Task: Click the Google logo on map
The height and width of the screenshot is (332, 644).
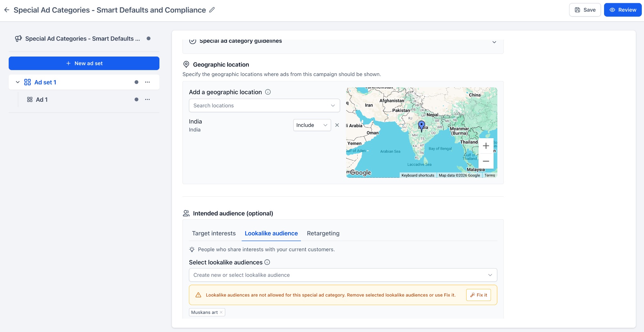Action: point(361,172)
